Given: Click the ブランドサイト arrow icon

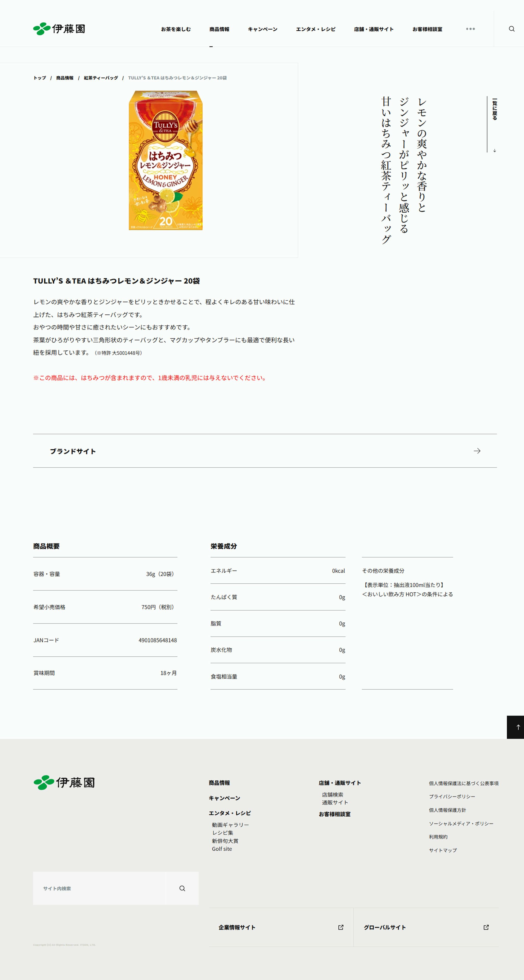Looking at the screenshot, I should coord(477,451).
